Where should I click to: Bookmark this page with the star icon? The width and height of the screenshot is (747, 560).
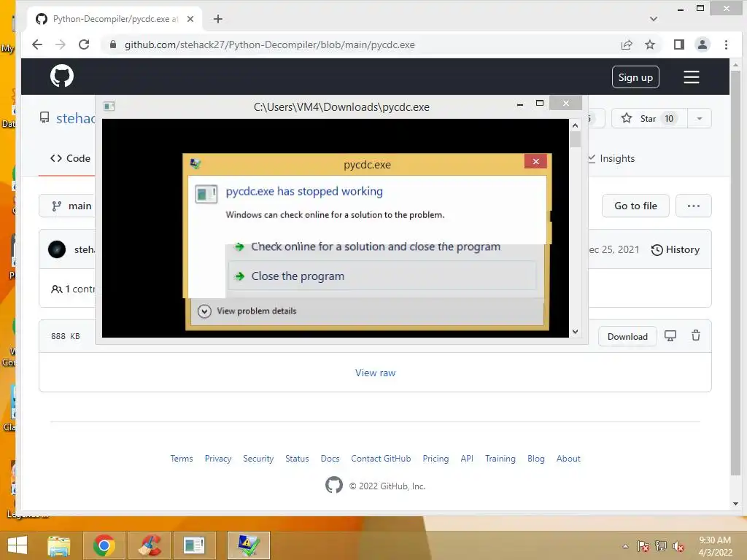tap(650, 44)
